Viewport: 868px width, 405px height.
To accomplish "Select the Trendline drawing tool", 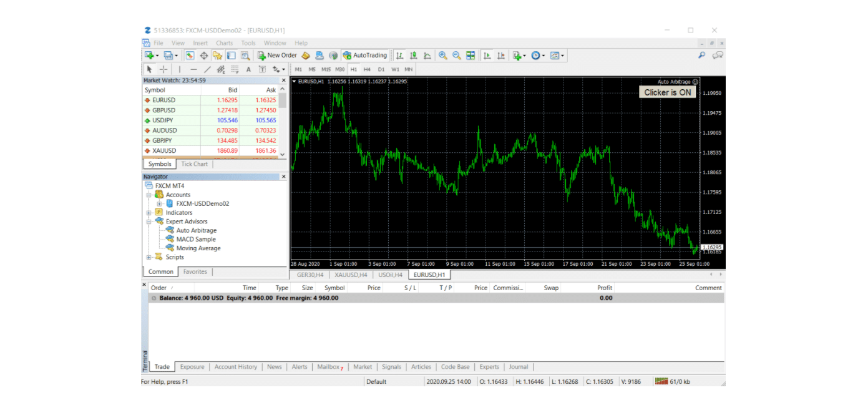I will click(x=207, y=69).
